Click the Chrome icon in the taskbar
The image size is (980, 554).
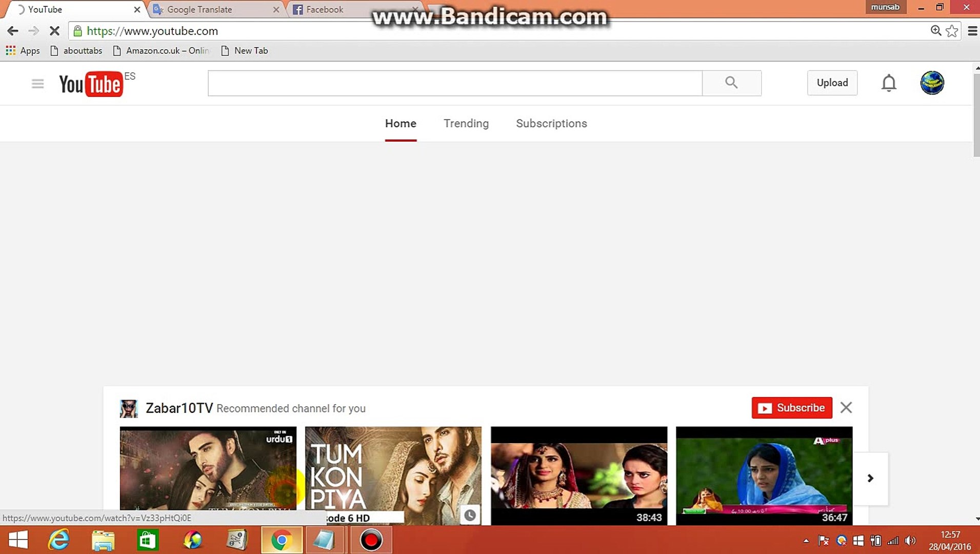pyautogui.click(x=282, y=540)
